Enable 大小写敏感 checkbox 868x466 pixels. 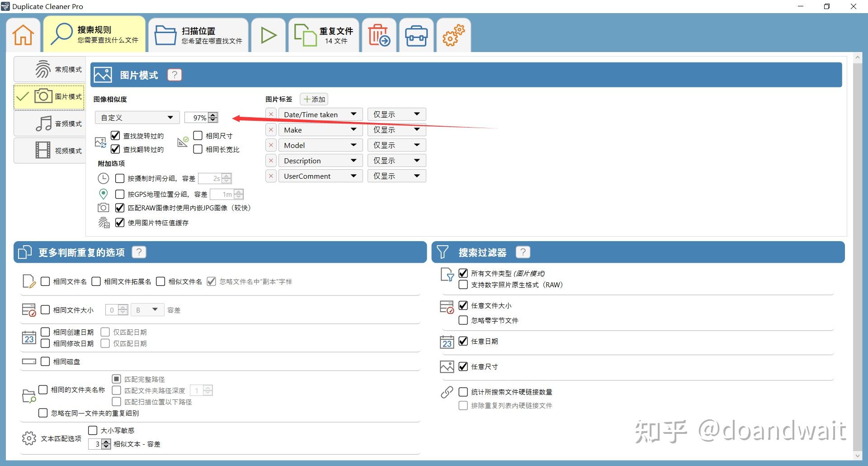point(93,430)
